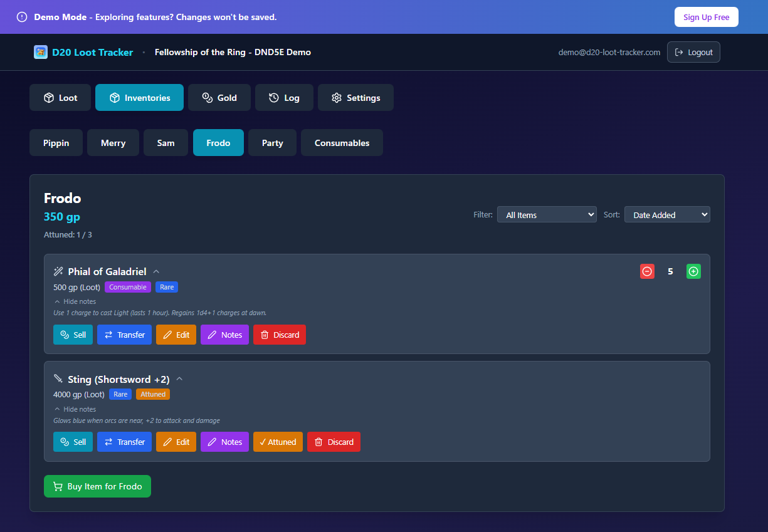The width and height of the screenshot is (768, 532).
Task: Toggle Attuned status on Sting
Action: (278, 442)
